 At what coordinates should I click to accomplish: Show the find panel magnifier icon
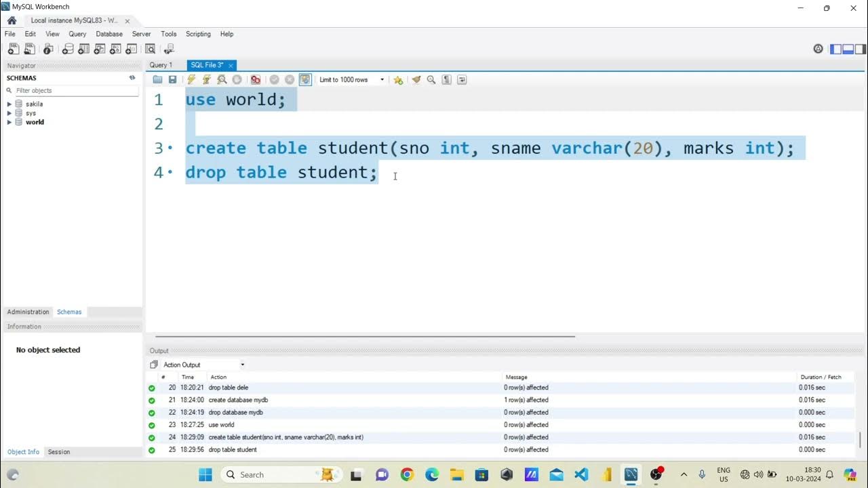click(431, 79)
